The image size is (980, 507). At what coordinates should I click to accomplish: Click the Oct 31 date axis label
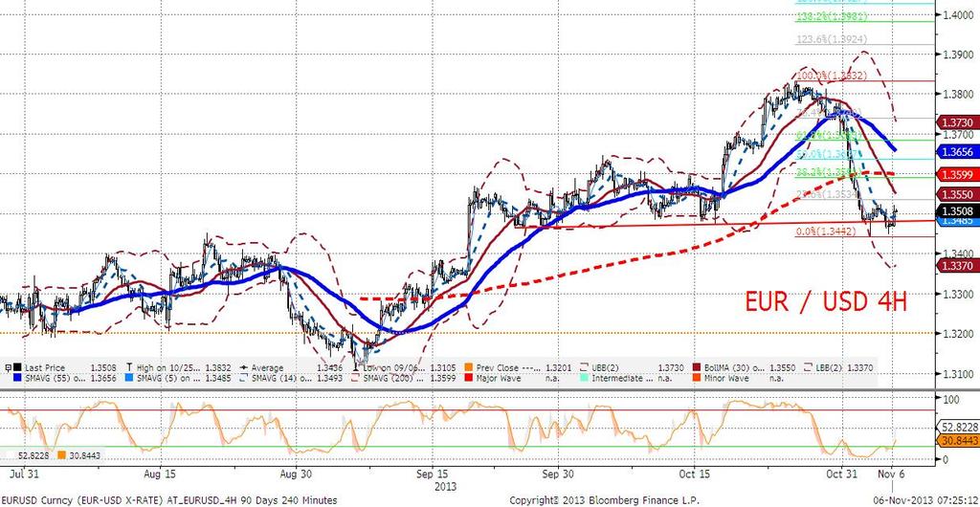click(x=840, y=472)
